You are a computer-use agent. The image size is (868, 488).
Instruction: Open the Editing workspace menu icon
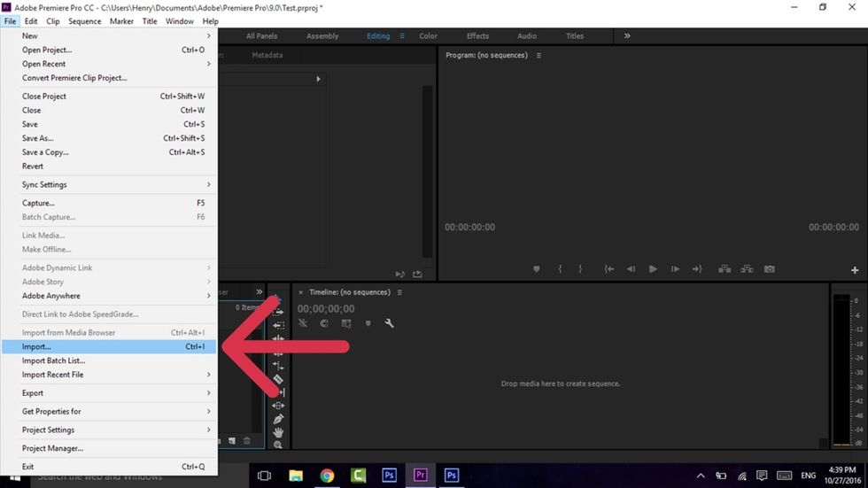tap(402, 36)
